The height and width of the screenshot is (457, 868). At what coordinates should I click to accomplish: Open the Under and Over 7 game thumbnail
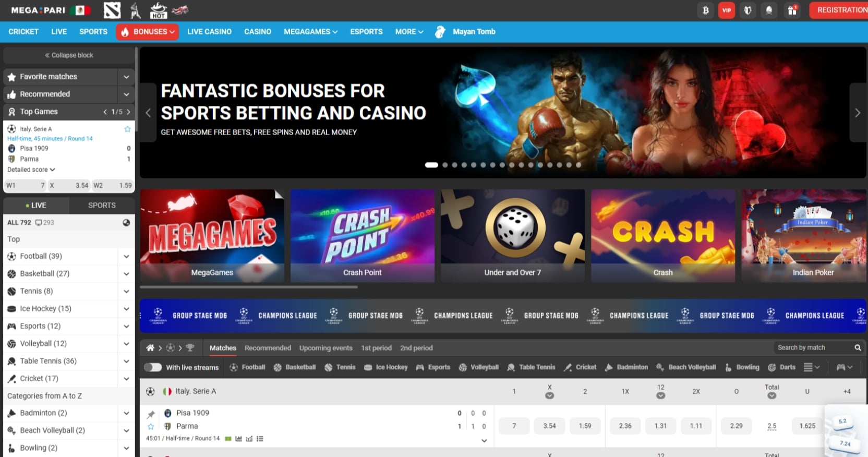click(x=513, y=236)
